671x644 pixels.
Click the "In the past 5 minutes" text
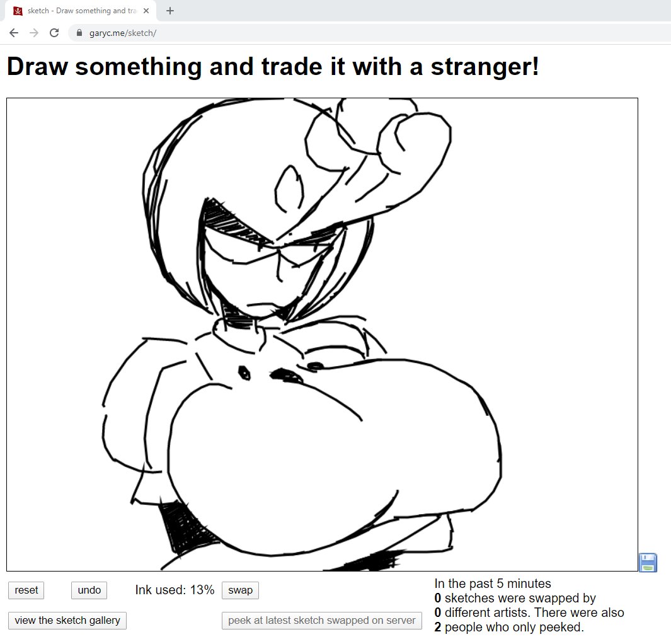493,584
